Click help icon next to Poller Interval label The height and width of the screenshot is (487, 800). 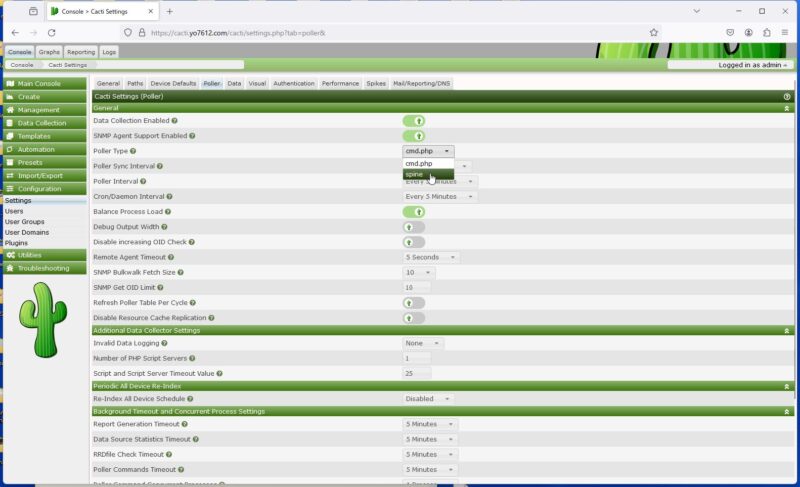pyautogui.click(x=143, y=182)
